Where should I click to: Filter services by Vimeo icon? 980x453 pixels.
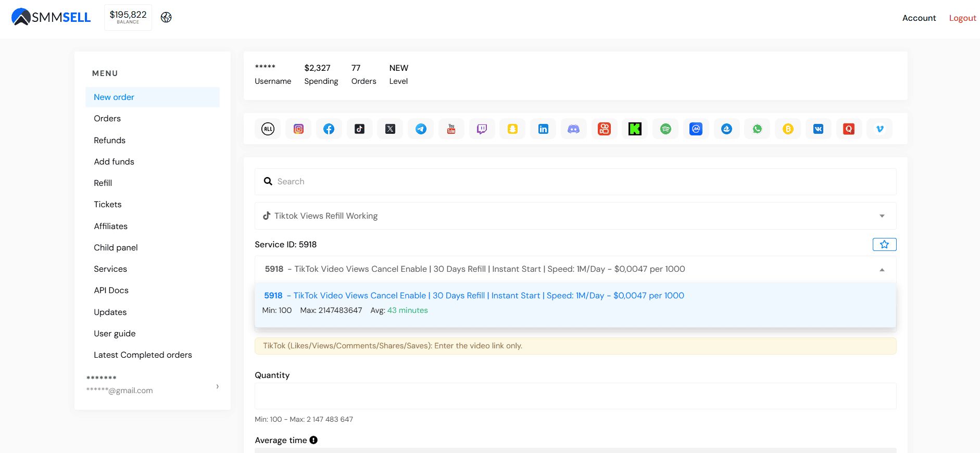[x=880, y=129]
